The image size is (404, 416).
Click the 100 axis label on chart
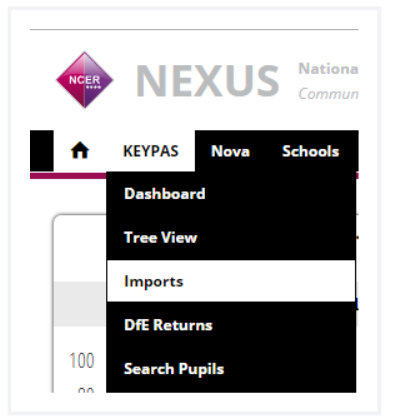[x=82, y=361]
